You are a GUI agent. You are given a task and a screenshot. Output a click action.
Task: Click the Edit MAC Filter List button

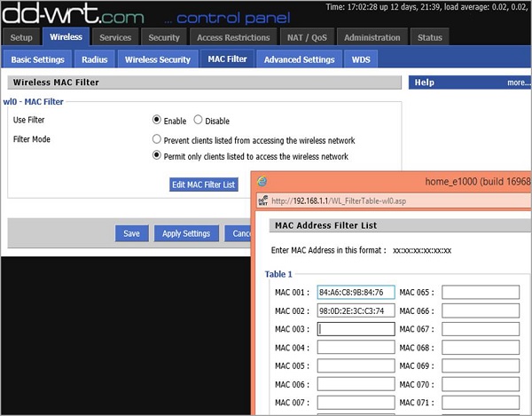click(x=204, y=184)
